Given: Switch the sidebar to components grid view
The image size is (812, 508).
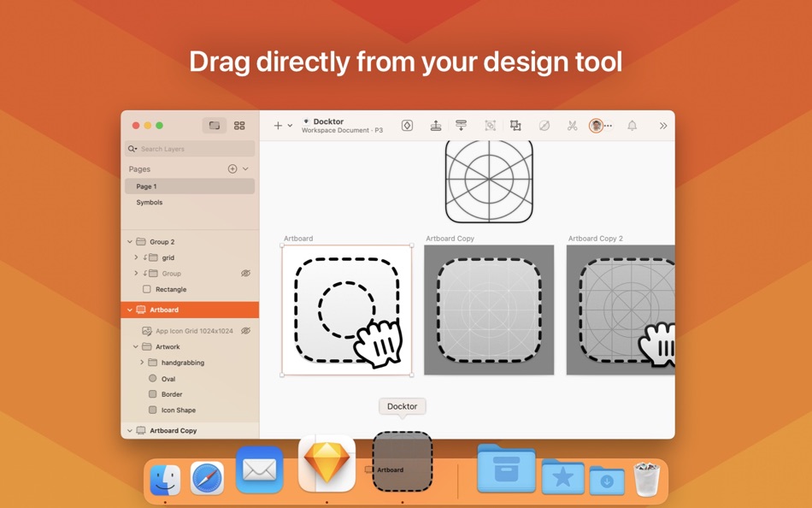Looking at the screenshot, I should [239, 126].
